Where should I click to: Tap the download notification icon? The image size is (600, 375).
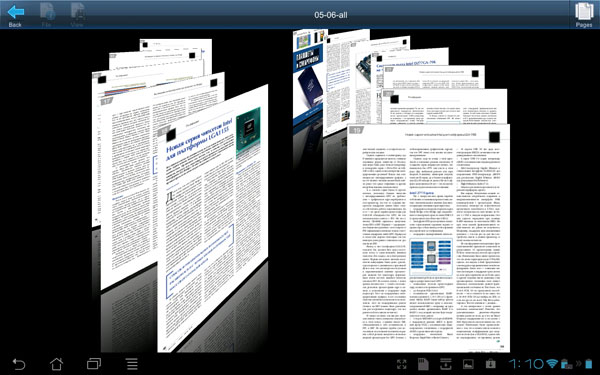click(445, 364)
